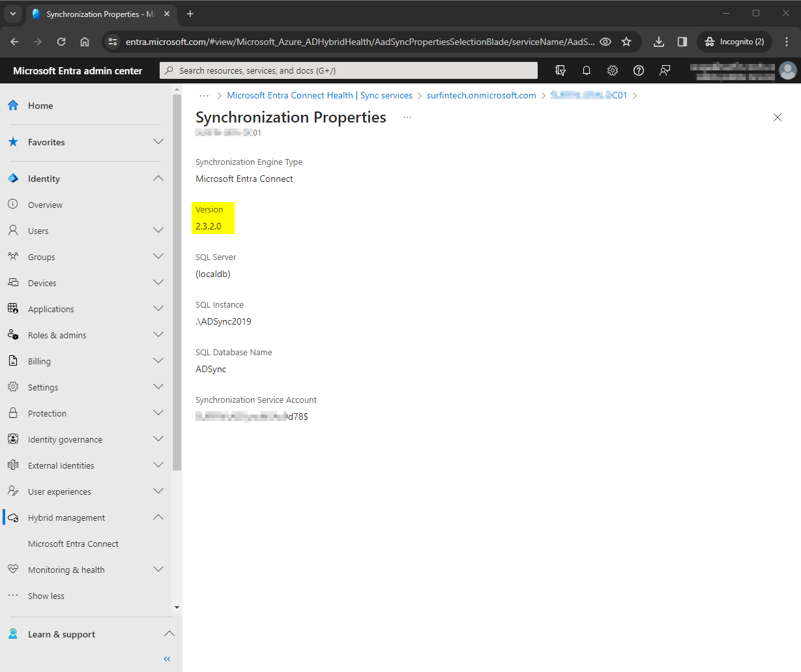The height and width of the screenshot is (672, 801).
Task: Click the Roles & admins icon
Action: (x=13, y=335)
